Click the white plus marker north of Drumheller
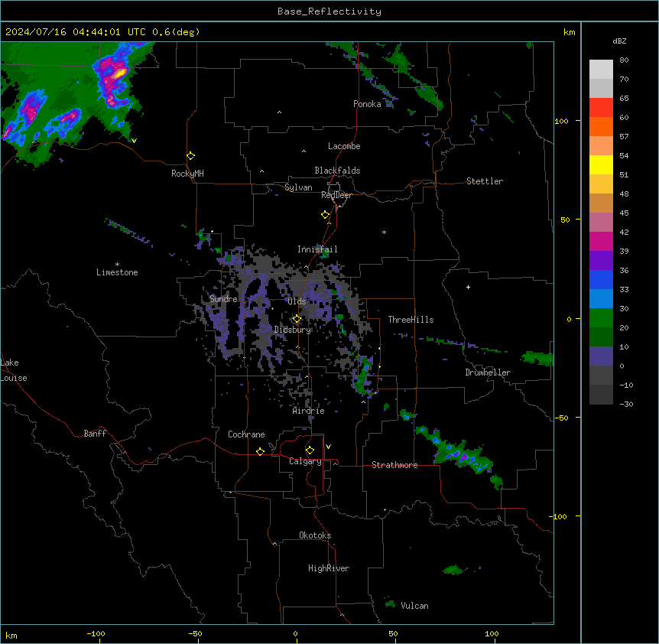The height and width of the screenshot is (644, 659). point(468,287)
